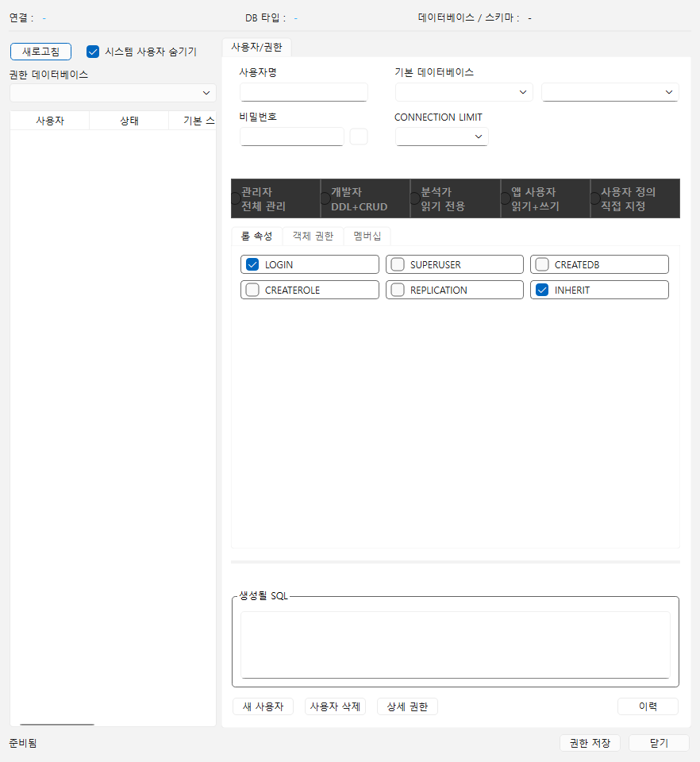Click the 기본 스 column header

click(193, 121)
